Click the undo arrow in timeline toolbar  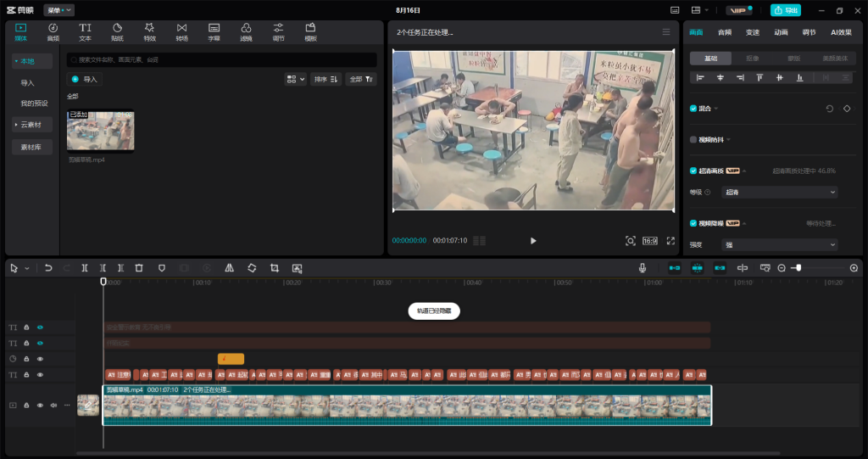click(x=48, y=268)
